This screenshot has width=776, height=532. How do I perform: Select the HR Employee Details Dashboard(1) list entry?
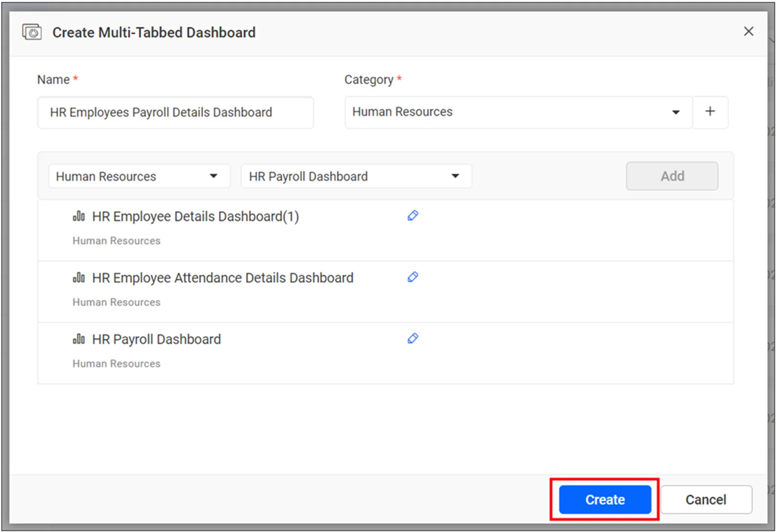tap(196, 216)
